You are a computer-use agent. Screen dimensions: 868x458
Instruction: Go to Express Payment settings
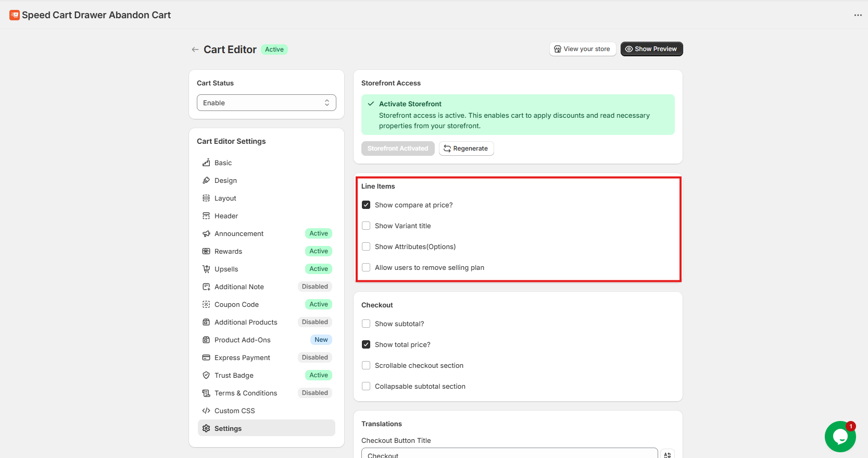[242, 357]
